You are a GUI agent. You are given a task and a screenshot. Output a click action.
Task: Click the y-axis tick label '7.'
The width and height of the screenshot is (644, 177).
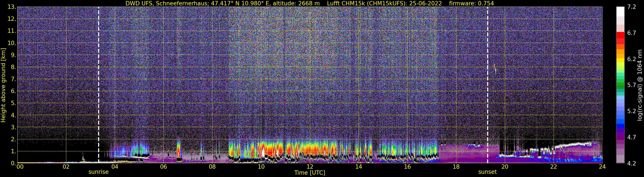pyautogui.click(x=13, y=79)
